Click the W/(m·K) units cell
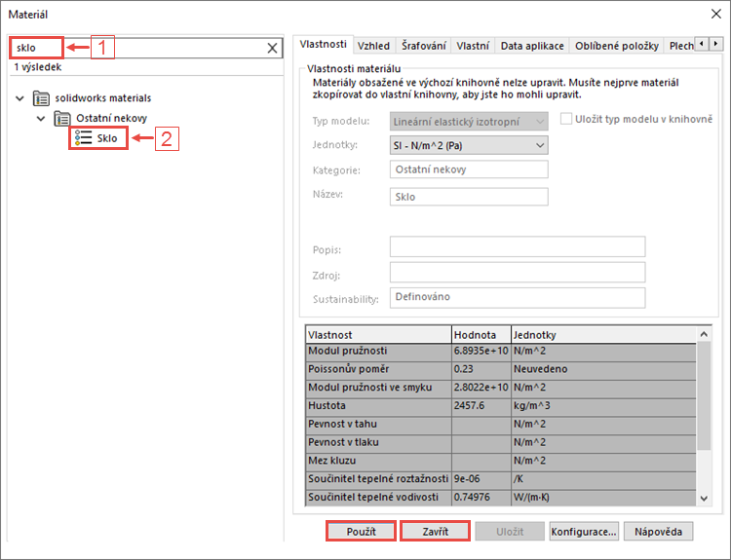This screenshot has width=731, height=560. point(603,497)
